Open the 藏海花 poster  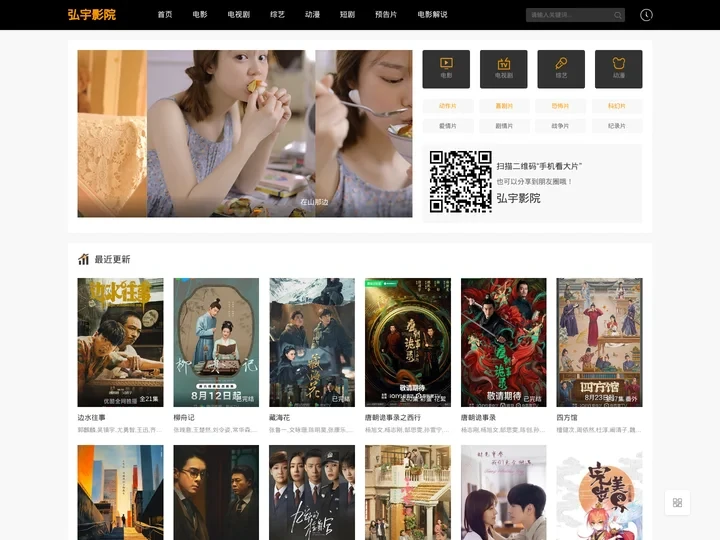[312, 342]
